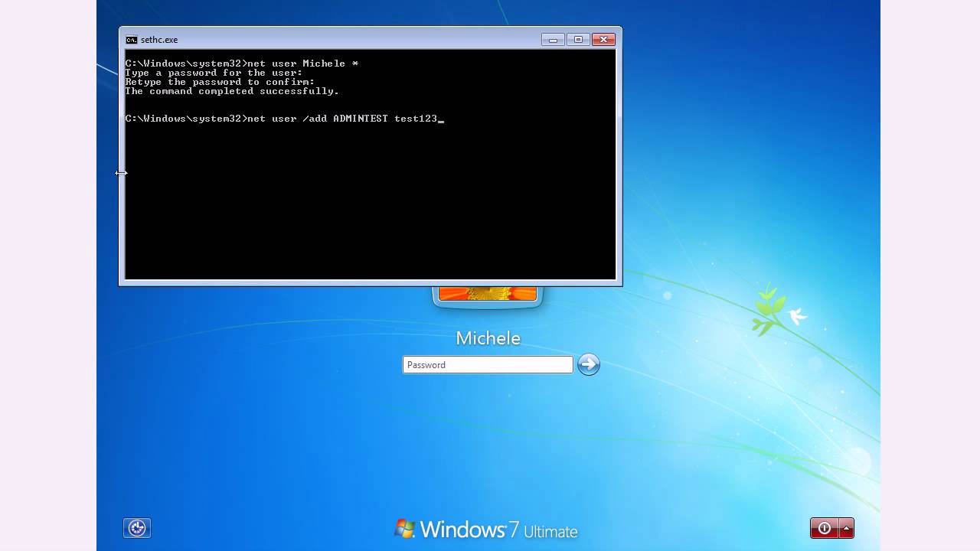This screenshot has height=551, width=980.
Task: Click "The command completed successfully." line
Action: tap(232, 91)
